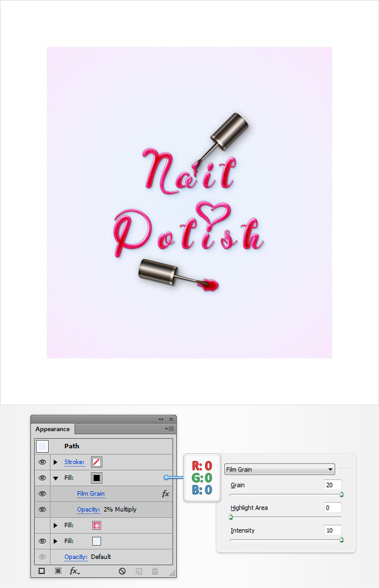Open the Stroke link
Viewport: 379px width, 588px height.
tap(74, 462)
